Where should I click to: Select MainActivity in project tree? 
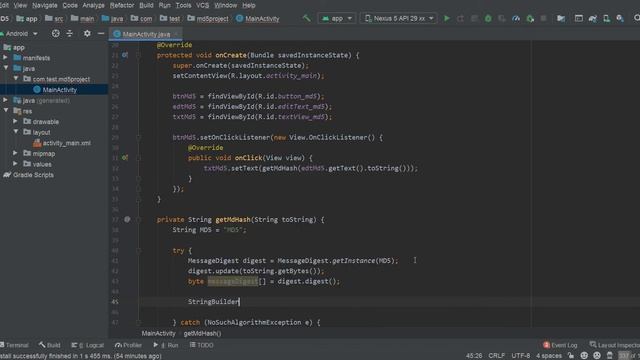(60, 90)
